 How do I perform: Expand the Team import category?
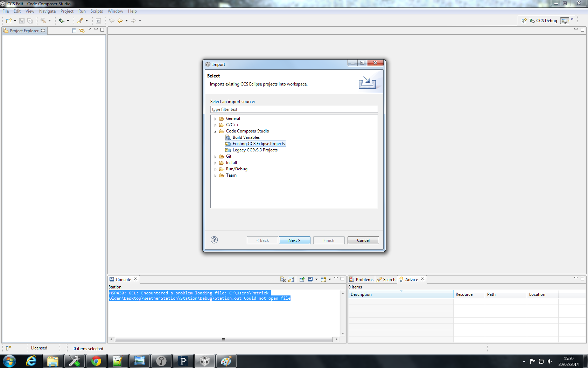point(215,176)
